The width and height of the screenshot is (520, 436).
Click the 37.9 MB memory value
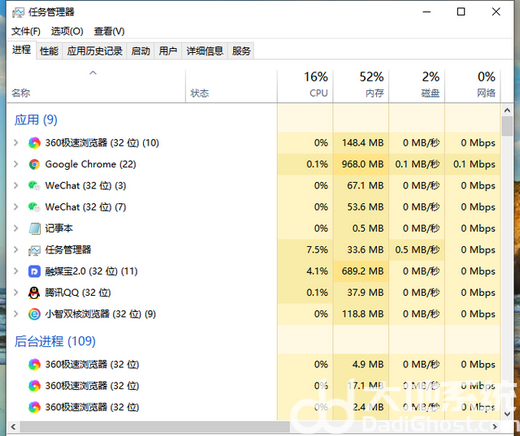365,293
